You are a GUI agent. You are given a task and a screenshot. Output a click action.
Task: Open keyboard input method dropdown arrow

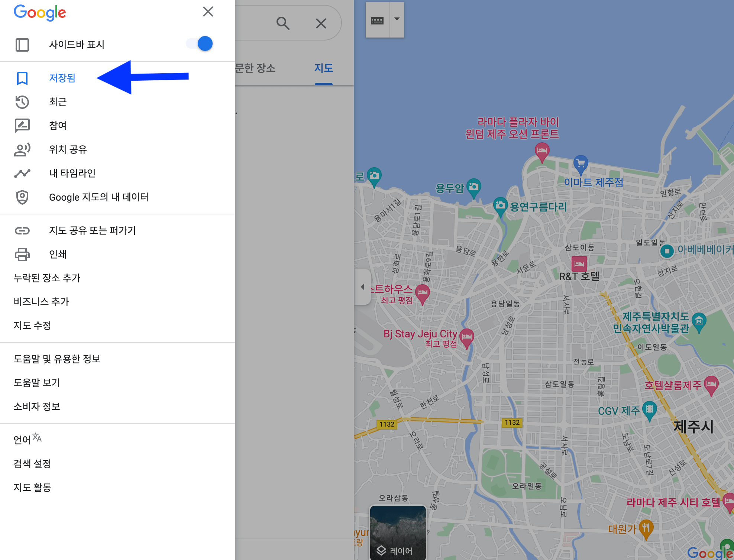point(396,20)
